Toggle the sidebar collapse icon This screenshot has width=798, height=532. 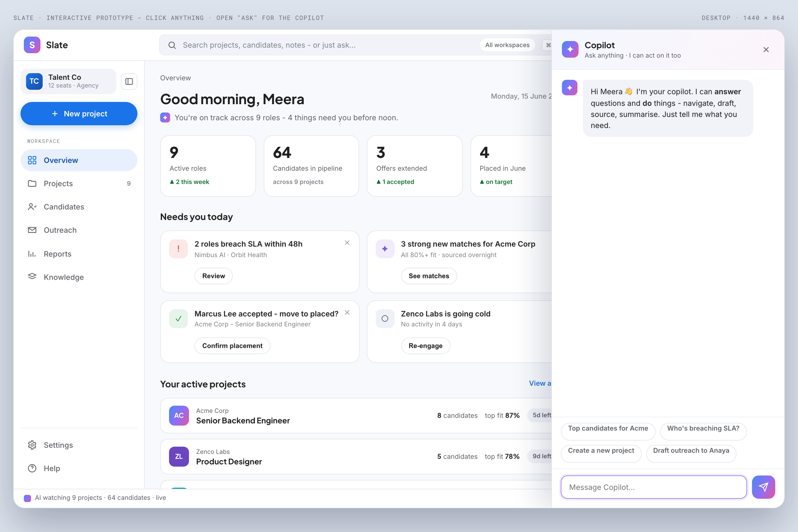click(129, 81)
